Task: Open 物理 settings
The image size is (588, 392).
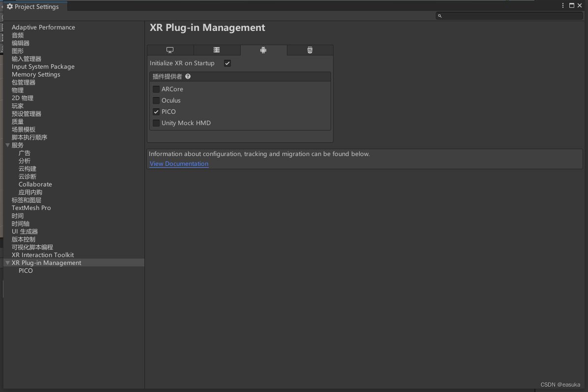Action: click(18, 90)
